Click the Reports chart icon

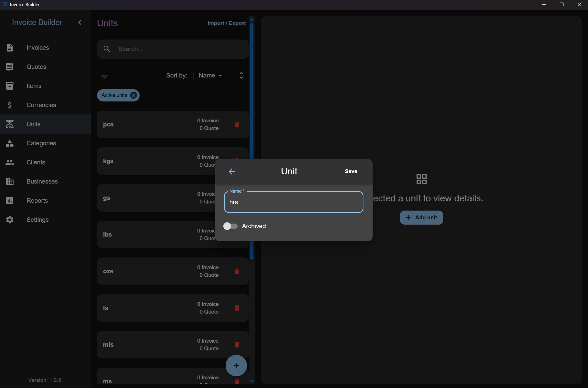[x=10, y=201]
